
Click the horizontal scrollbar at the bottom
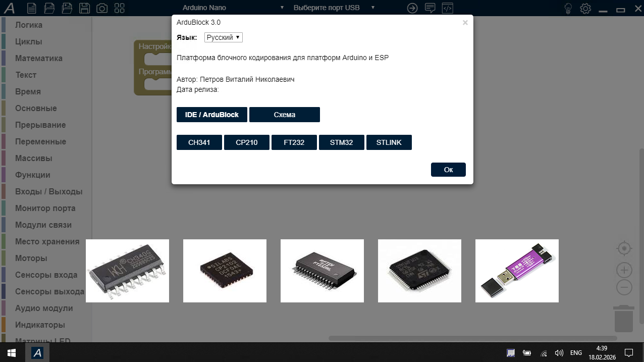pyautogui.click(x=472, y=338)
